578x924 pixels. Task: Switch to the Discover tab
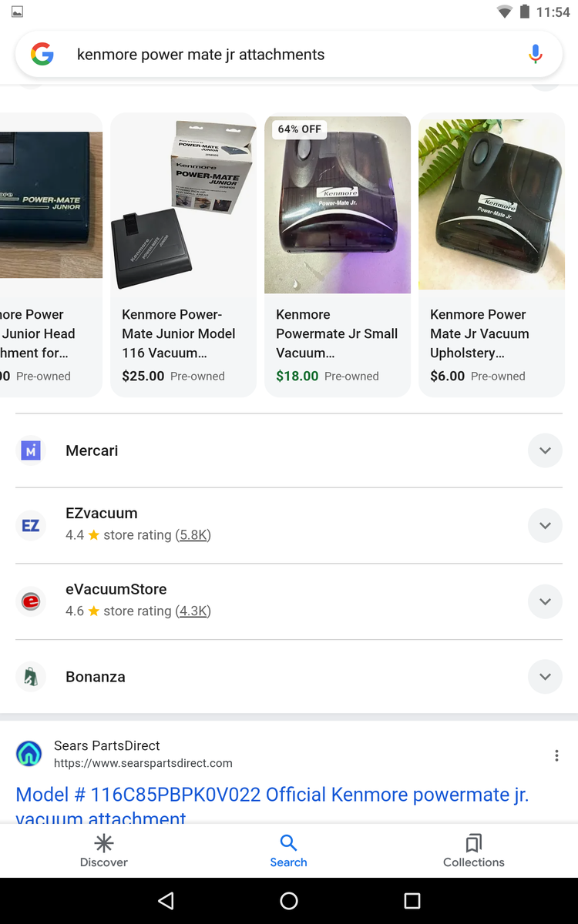coord(104,850)
